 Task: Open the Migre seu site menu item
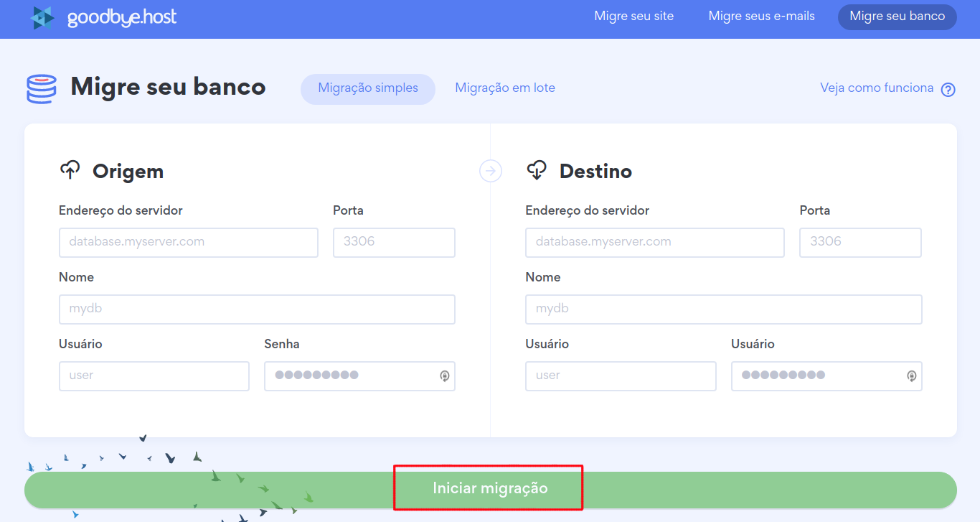(633, 16)
